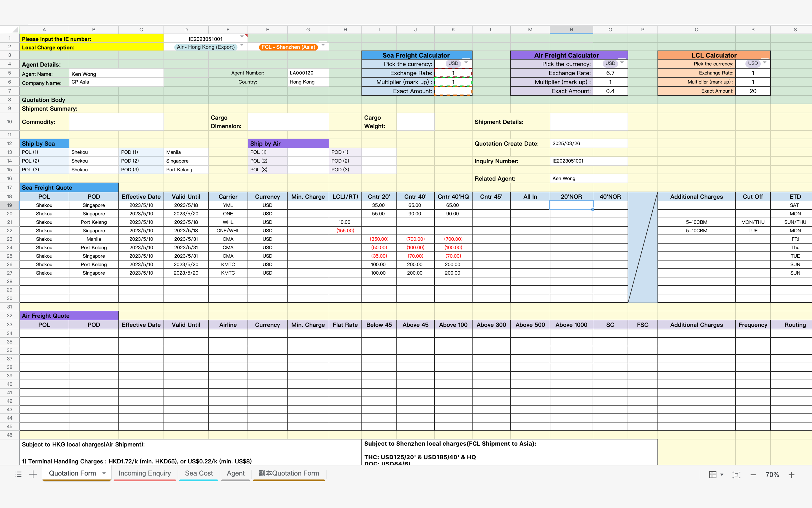The height and width of the screenshot is (508, 812).
Task: Click the LCL Calculator title cell
Action: click(x=714, y=55)
